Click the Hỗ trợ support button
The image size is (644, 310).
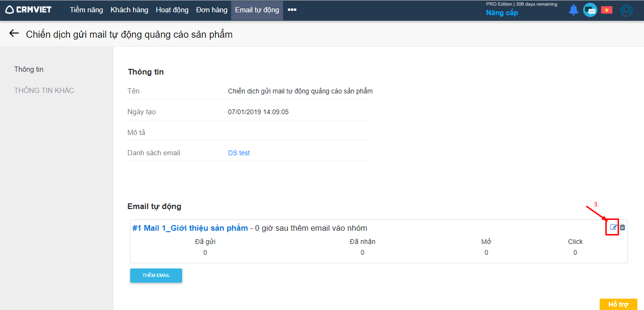(x=618, y=304)
